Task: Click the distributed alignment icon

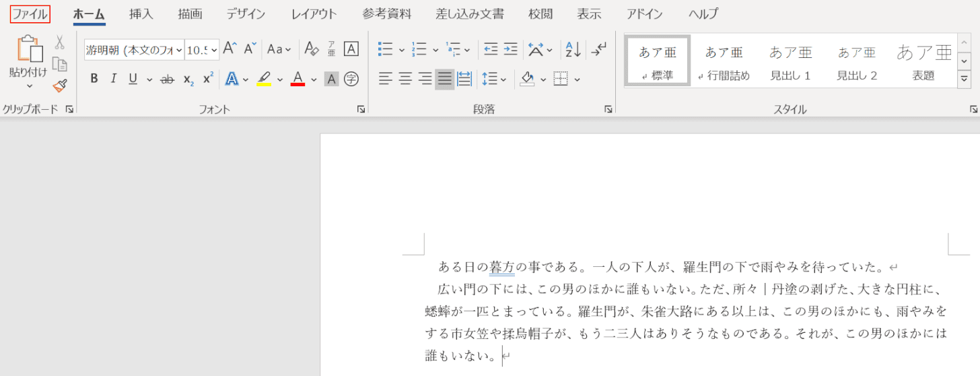Action: pyautogui.click(x=464, y=79)
